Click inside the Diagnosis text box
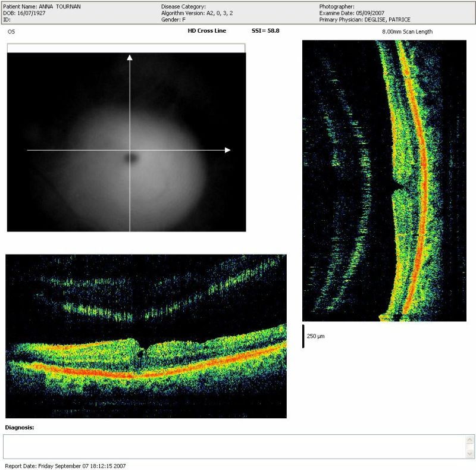This screenshot has height=470, width=476. click(232, 446)
